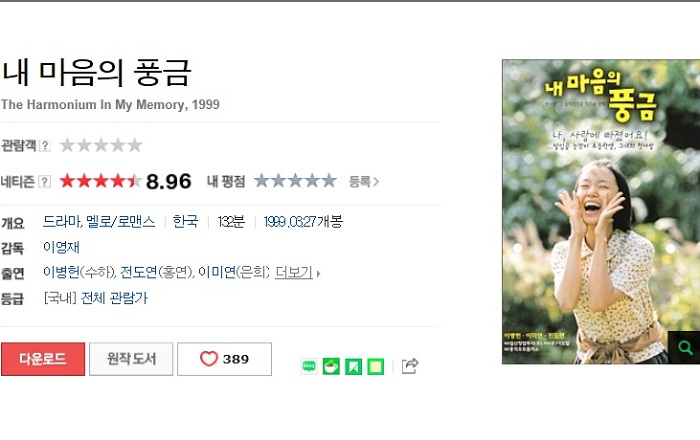
Task: Click the red 다운로드 button
Action: pos(43,359)
